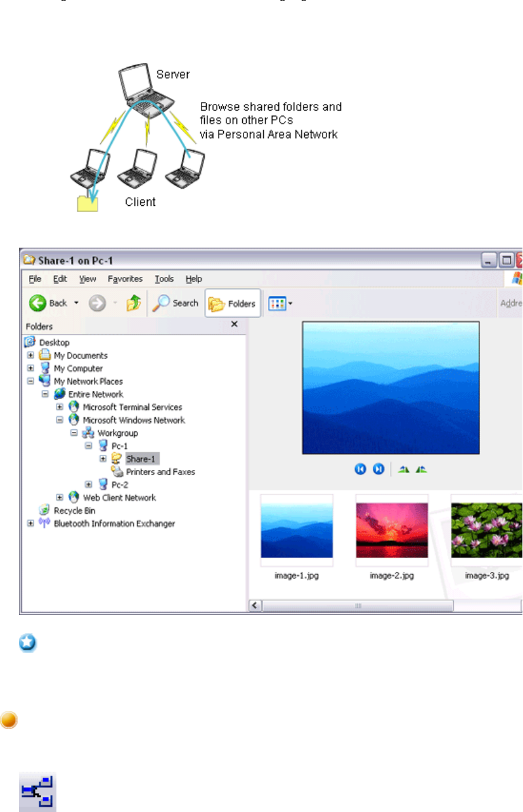The width and height of the screenshot is (523, 812).
Task: Expand Bluetooth Information Exchanger node
Action: [x=31, y=523]
